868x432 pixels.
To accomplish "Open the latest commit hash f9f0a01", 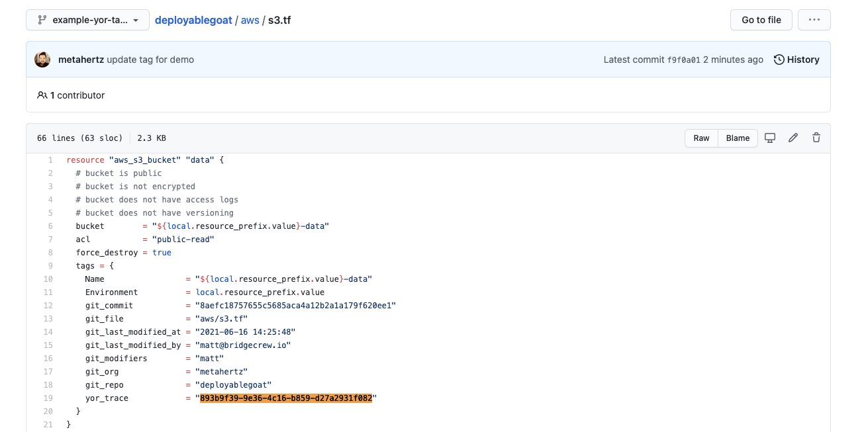I will (x=683, y=60).
